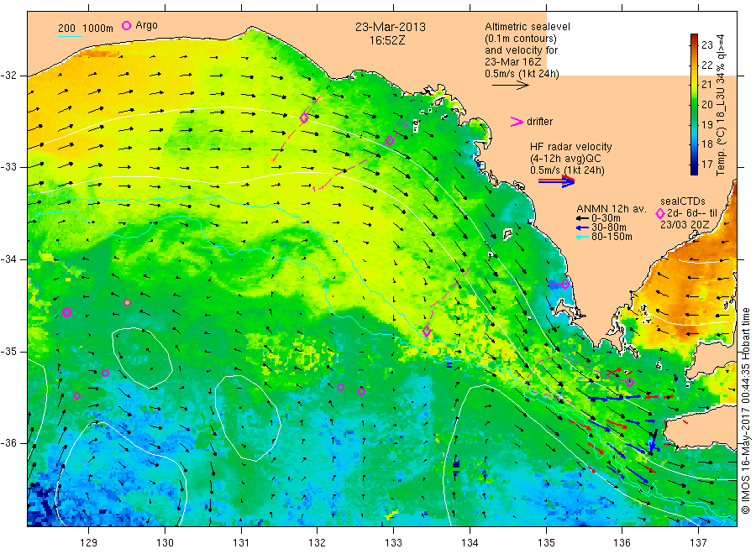This screenshot has width=756, height=554.
Task: Click the 'HF radar velocity' caption
Action: 571,146
